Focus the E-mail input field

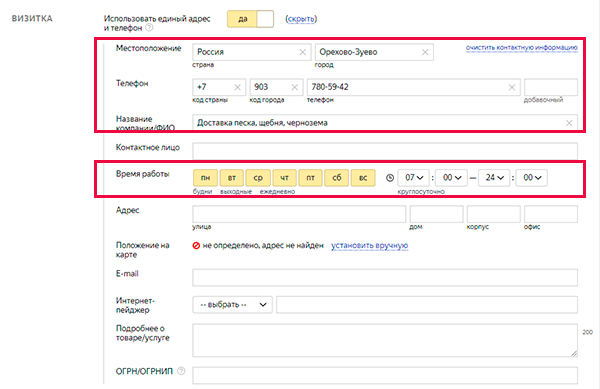tap(385, 278)
